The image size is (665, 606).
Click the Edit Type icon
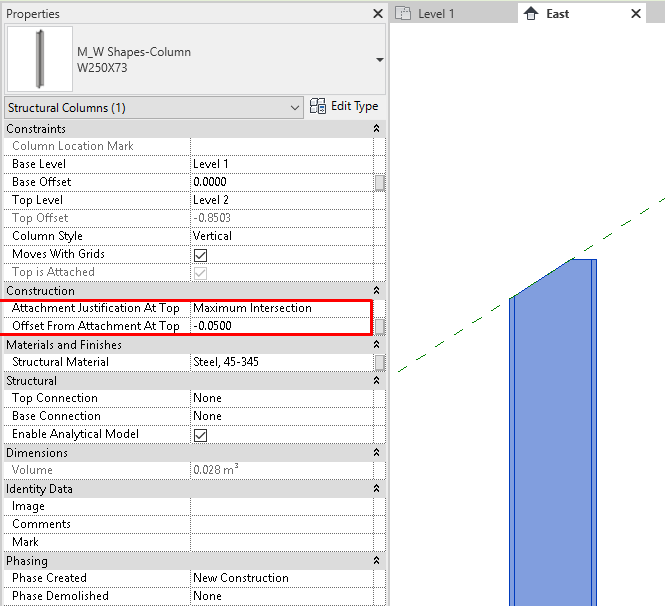click(318, 106)
